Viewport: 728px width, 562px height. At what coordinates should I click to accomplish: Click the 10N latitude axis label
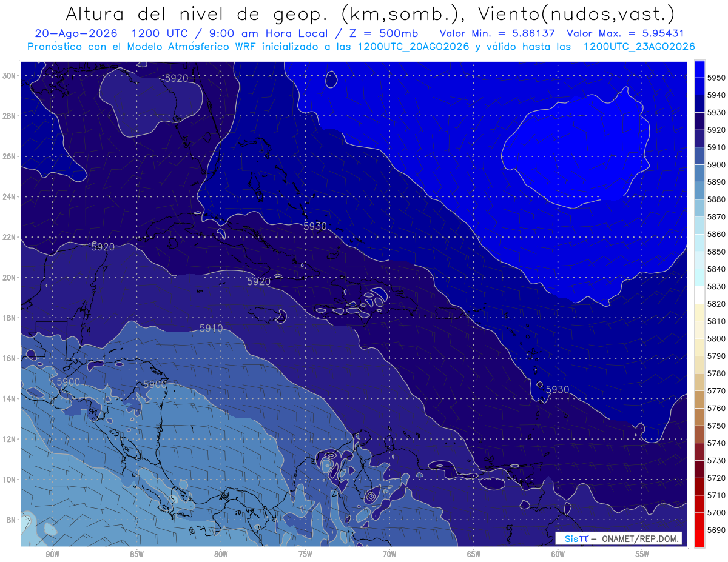click(9, 480)
